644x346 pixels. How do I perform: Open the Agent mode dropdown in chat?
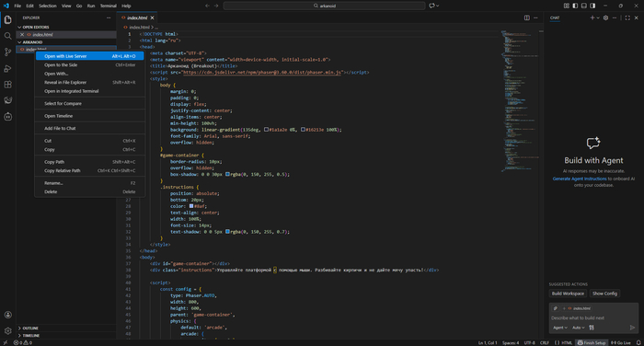pos(559,328)
